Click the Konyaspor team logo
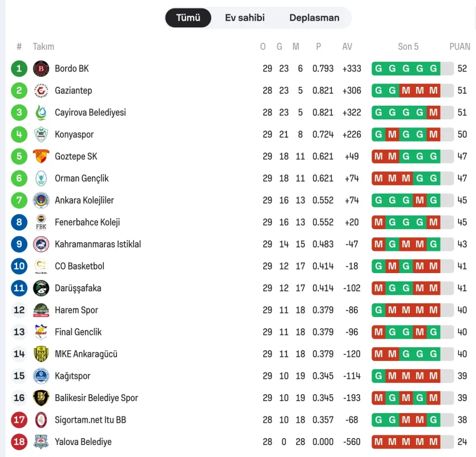Image resolution: width=476 pixels, height=457 pixels. [41, 135]
